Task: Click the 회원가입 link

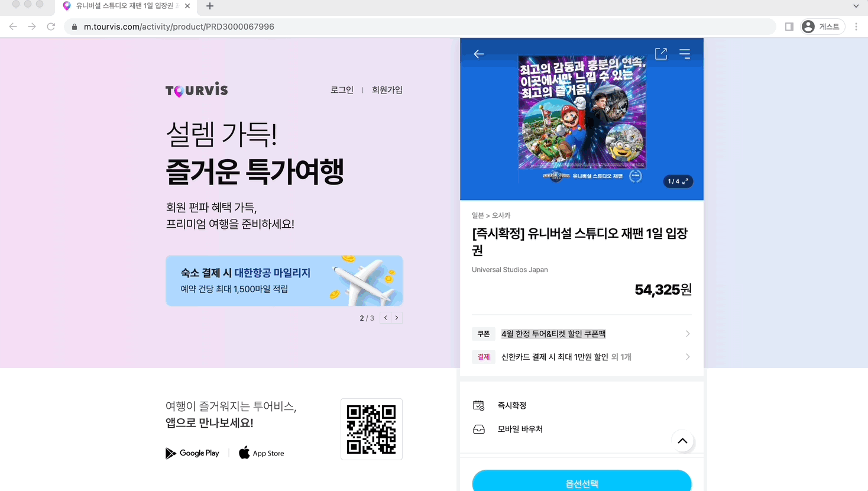Action: [x=387, y=90]
